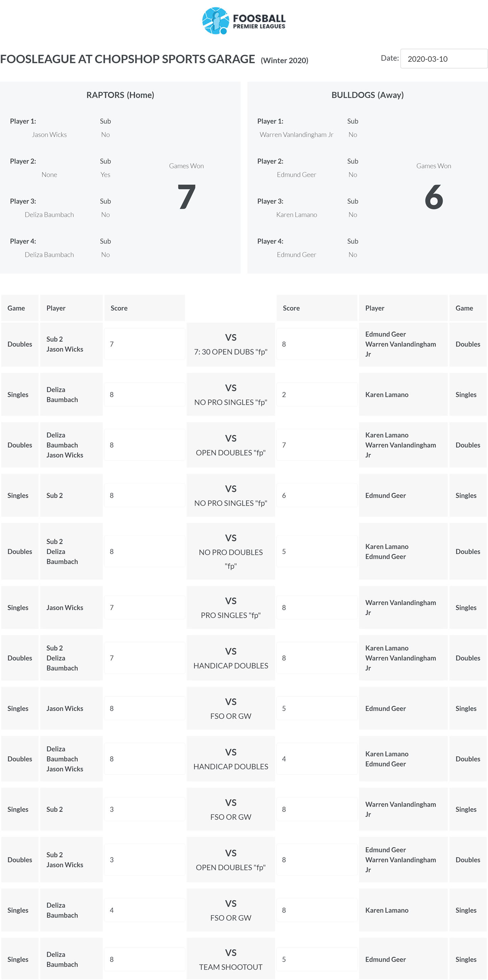Click Bulldogs Games Won total 6
The image size is (488, 980).
pyautogui.click(x=434, y=196)
